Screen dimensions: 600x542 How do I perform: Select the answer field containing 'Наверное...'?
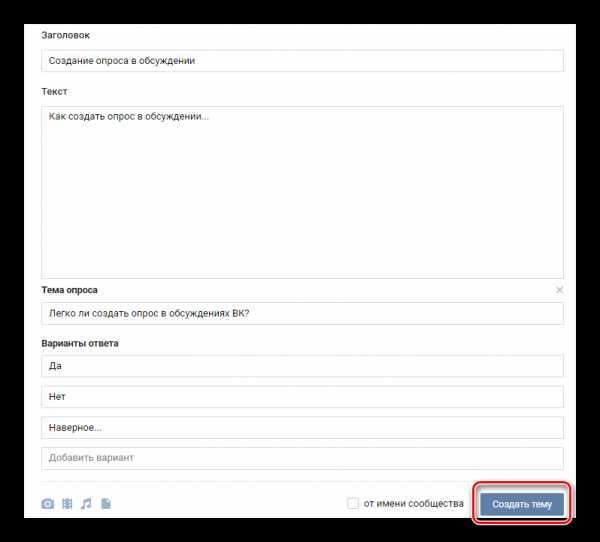pyautogui.click(x=302, y=428)
